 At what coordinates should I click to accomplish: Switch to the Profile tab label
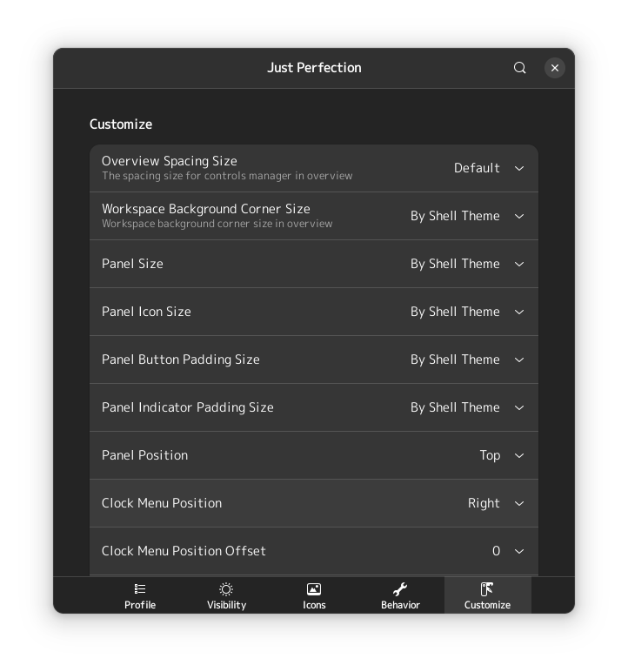point(140,605)
